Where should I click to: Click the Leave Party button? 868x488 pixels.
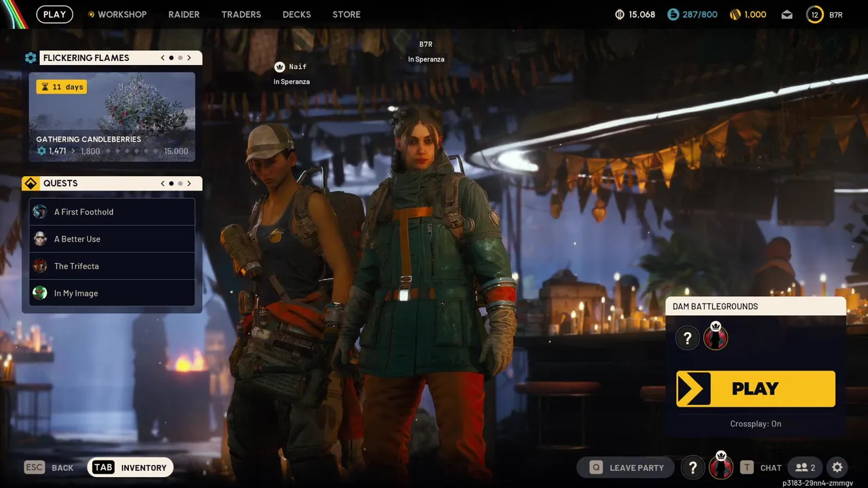625,468
